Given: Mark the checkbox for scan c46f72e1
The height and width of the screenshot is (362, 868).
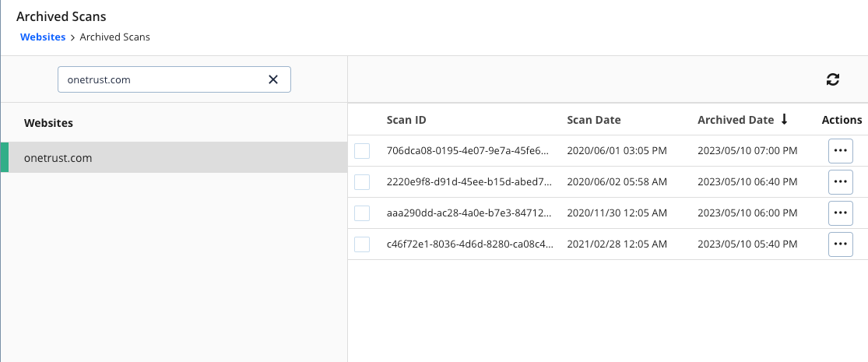Looking at the screenshot, I should coord(362,244).
